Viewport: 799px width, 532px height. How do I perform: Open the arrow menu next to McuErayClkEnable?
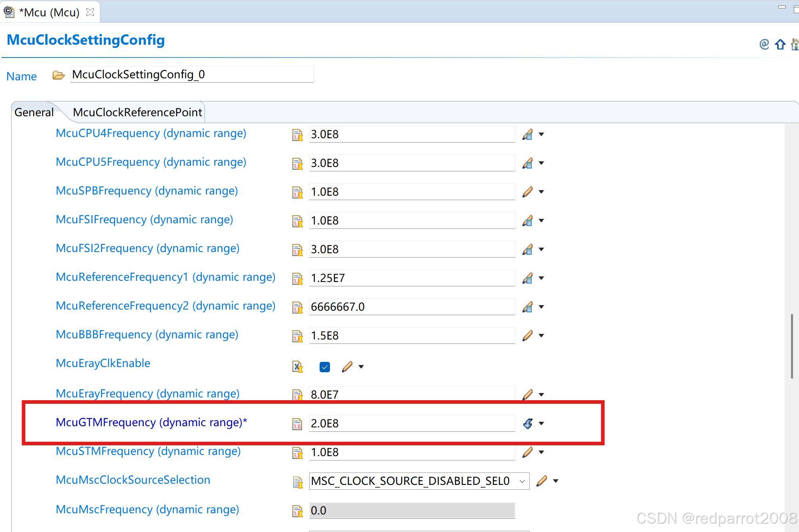361,367
